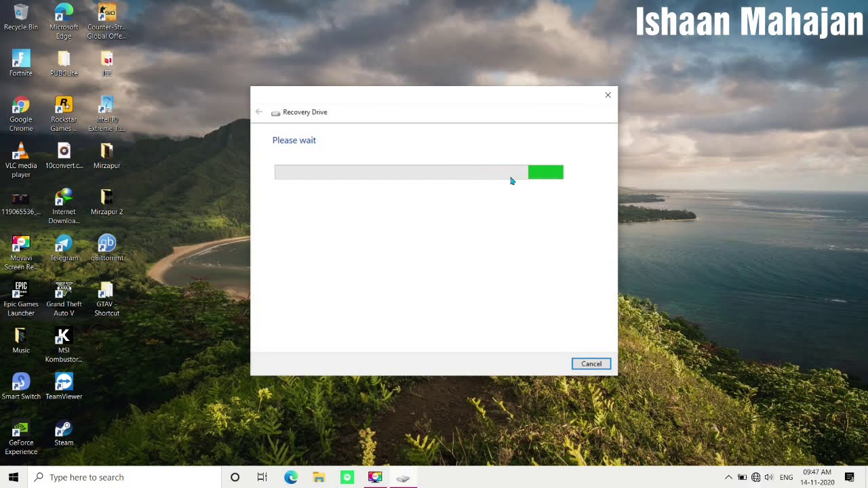868x488 pixels.
Task: Open Cortana from the taskbar
Action: pyautogui.click(x=235, y=477)
